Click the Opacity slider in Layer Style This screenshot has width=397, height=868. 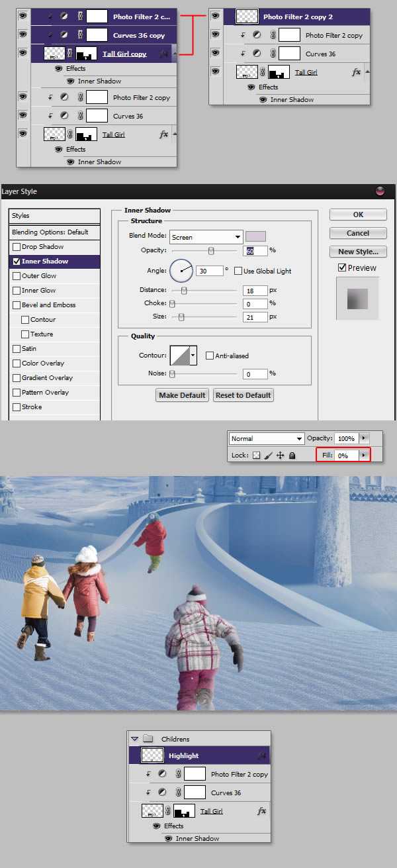pyautogui.click(x=204, y=251)
